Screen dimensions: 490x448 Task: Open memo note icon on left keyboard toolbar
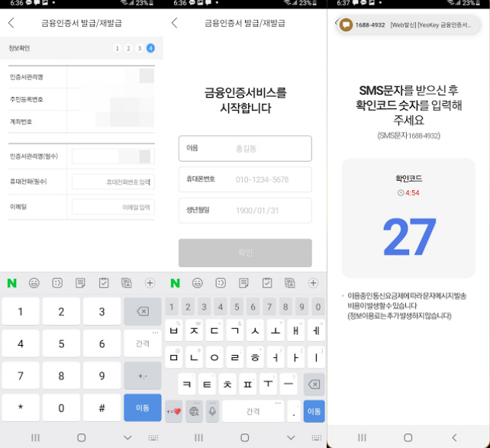[x=80, y=283]
